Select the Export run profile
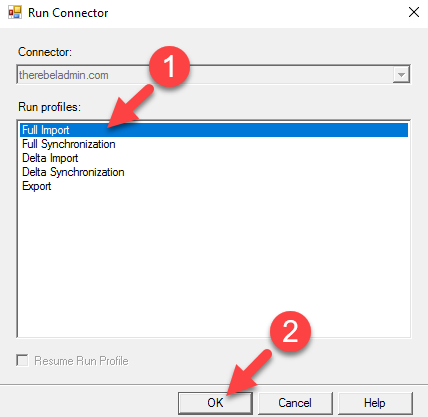This screenshot has height=417, width=428. coord(37,186)
